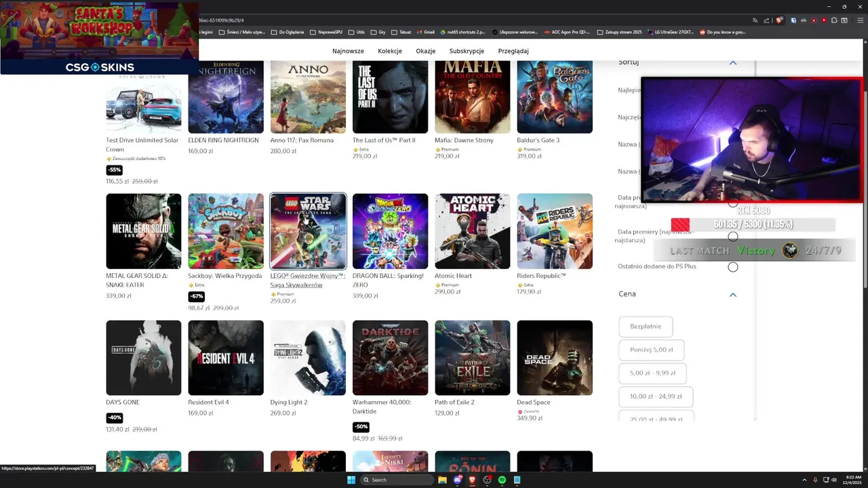
Task: Open the Najnowsze tab
Action: pos(348,51)
